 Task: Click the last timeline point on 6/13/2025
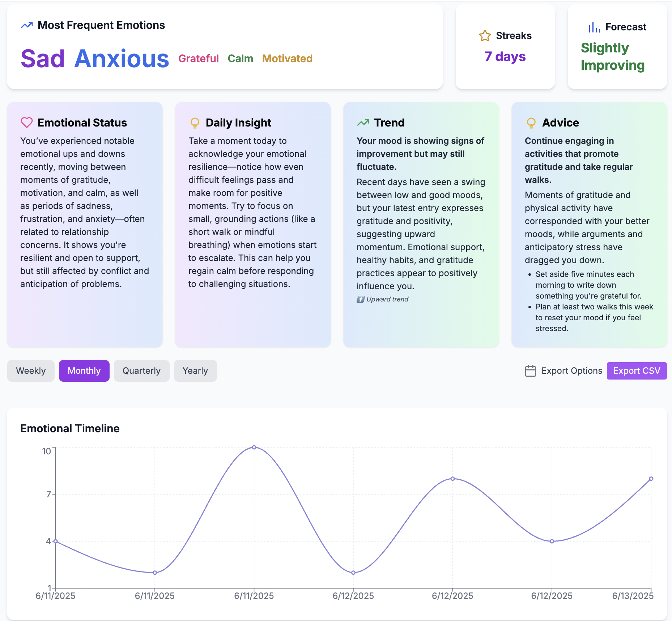(x=651, y=479)
